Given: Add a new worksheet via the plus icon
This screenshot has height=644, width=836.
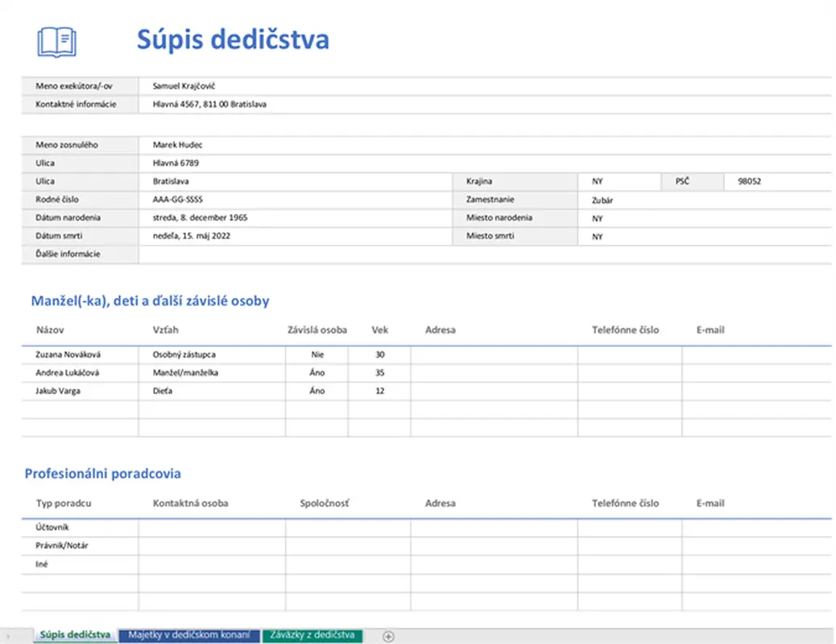Looking at the screenshot, I should (x=389, y=636).
